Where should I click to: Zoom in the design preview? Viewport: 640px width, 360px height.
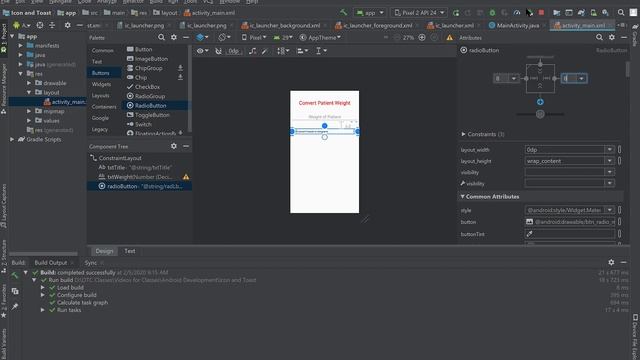coord(422,38)
